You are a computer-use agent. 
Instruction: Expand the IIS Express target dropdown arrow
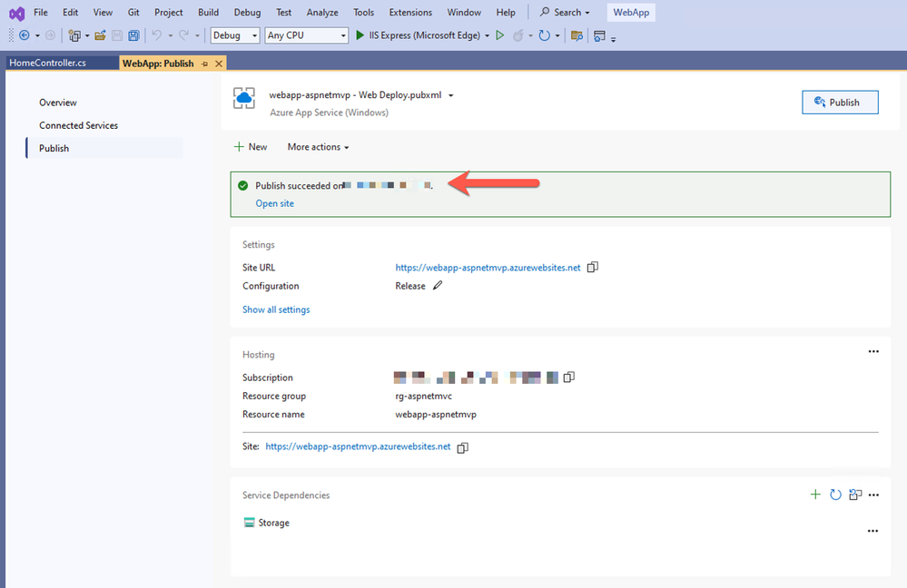487,36
